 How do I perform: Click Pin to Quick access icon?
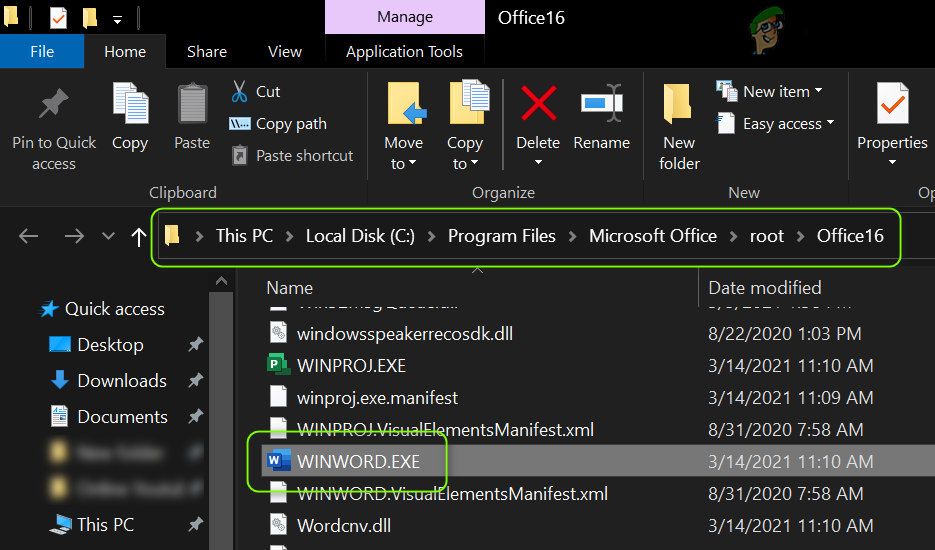click(54, 105)
